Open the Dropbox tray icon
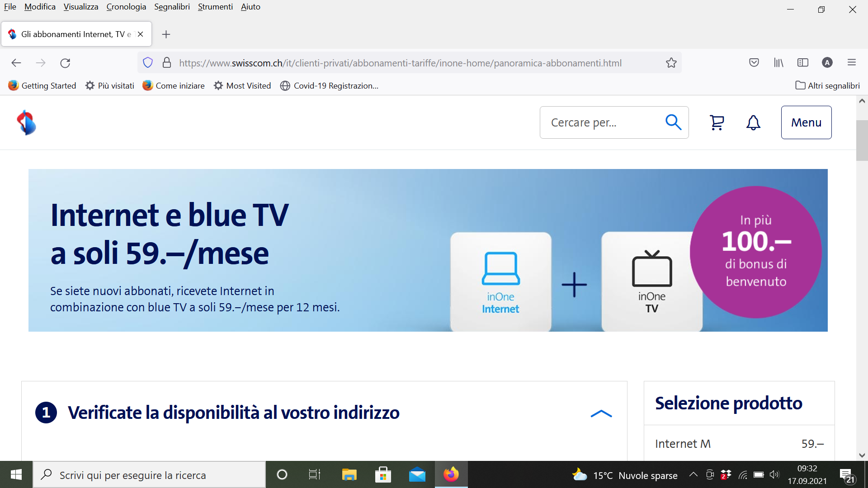 point(726,474)
